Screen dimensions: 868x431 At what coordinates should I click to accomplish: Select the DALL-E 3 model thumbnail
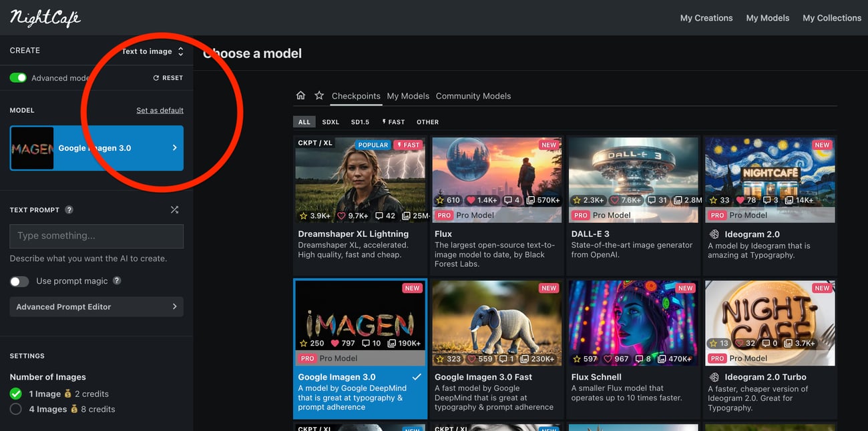(634, 179)
